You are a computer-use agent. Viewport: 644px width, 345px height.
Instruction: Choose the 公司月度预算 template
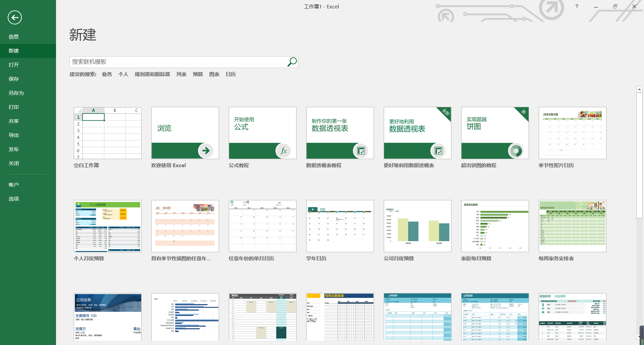click(418, 226)
